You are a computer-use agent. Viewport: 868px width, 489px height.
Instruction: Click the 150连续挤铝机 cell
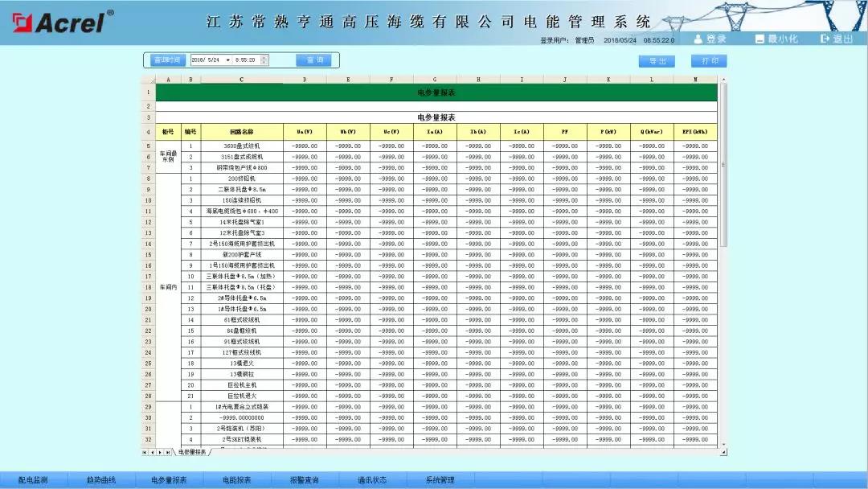[241, 200]
